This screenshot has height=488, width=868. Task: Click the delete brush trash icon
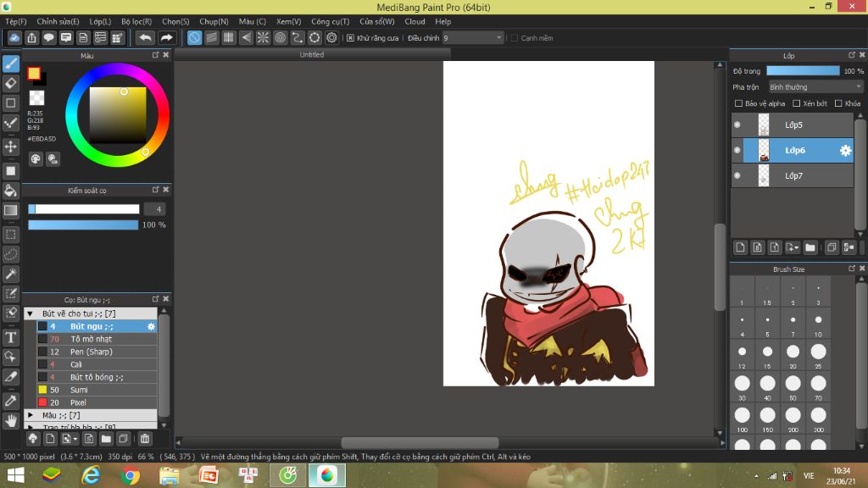144,439
